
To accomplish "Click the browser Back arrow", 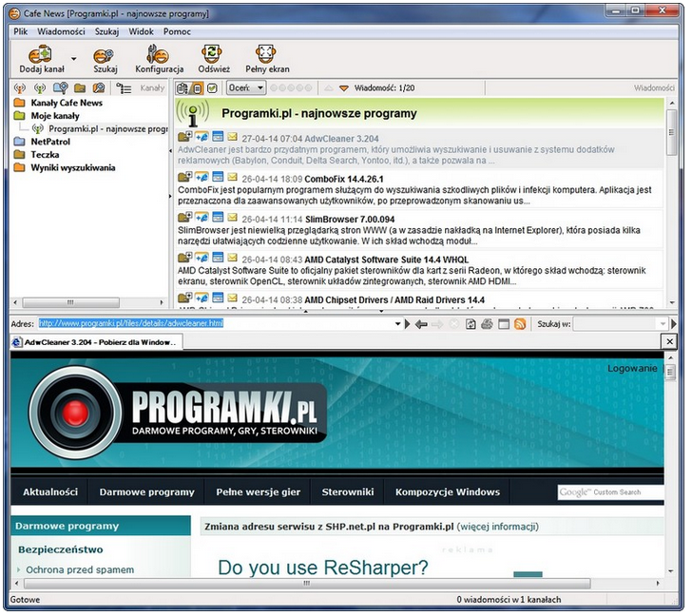I will pos(421,324).
